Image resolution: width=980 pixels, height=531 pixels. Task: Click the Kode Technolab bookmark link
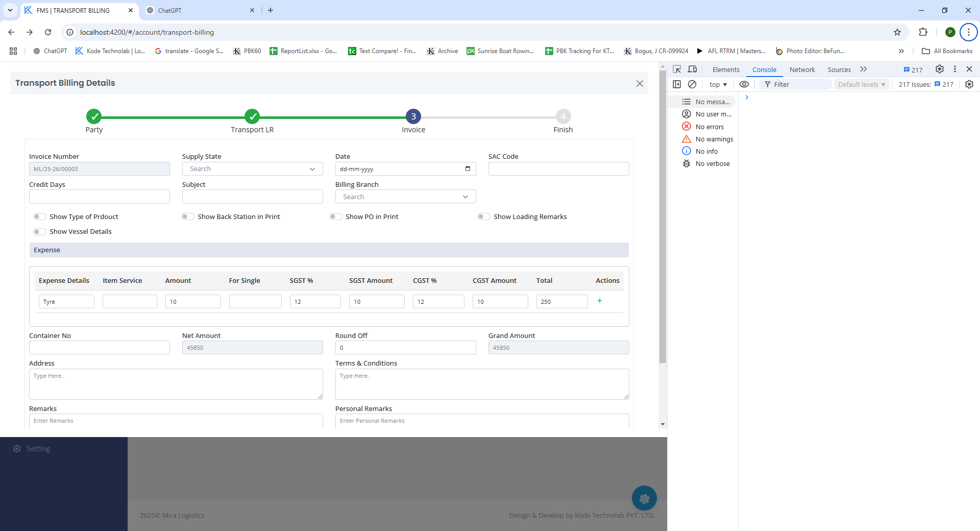(110, 51)
